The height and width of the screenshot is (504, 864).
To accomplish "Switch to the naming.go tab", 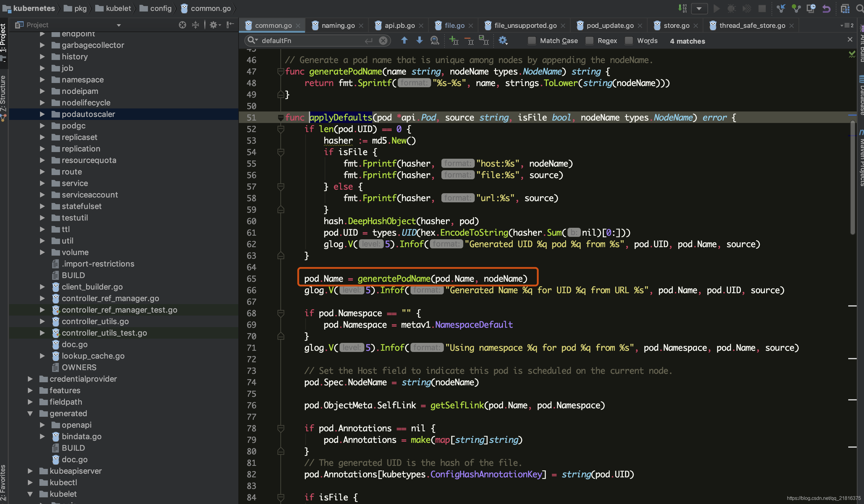I will tap(338, 25).
